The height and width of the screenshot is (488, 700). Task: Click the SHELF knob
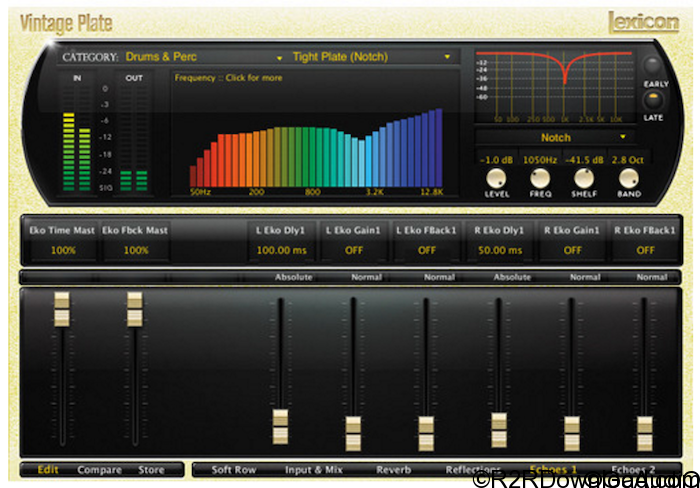click(583, 179)
